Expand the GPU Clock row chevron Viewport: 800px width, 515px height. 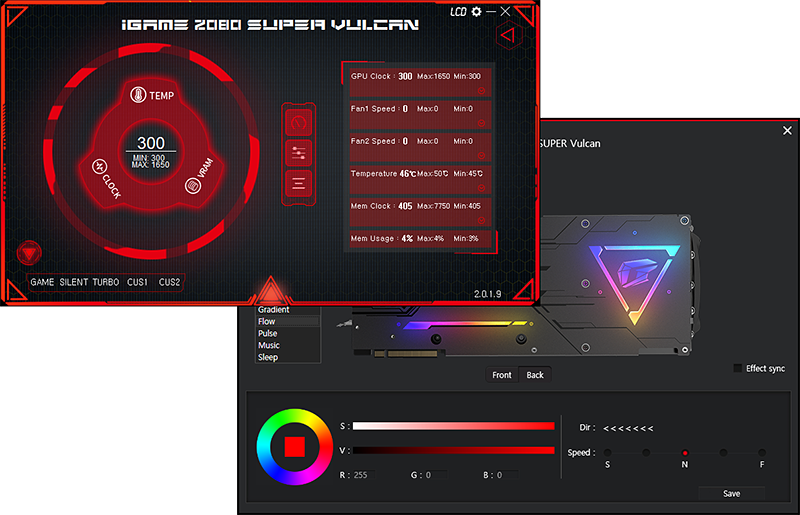[x=481, y=91]
